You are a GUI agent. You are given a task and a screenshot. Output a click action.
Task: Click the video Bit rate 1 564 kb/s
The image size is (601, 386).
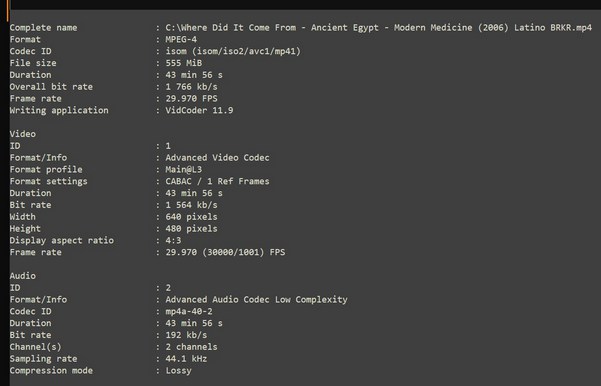point(191,205)
